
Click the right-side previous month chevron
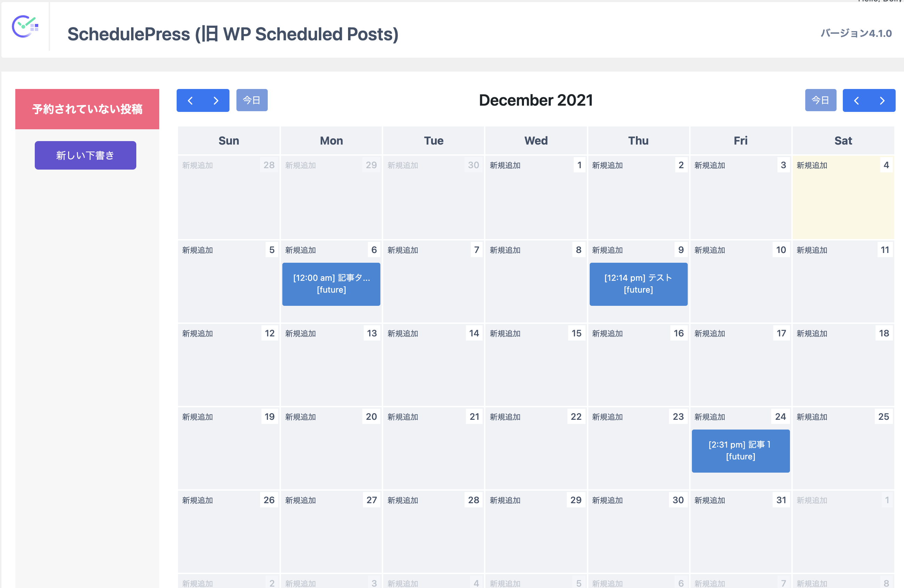pos(856,100)
